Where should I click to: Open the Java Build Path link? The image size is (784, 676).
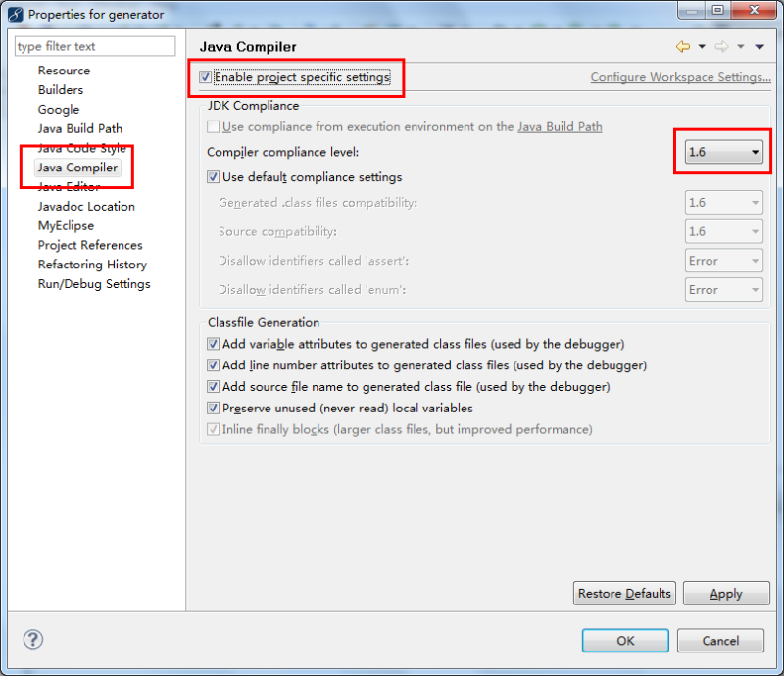tap(560, 126)
